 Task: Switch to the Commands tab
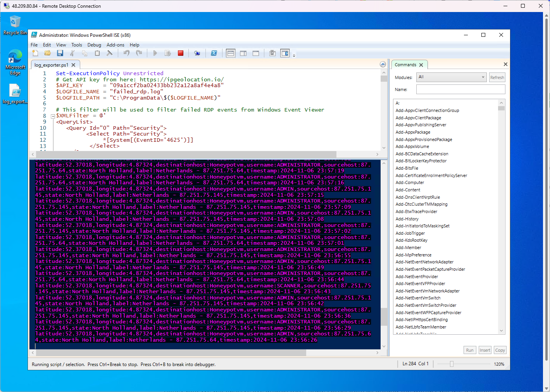click(x=406, y=64)
